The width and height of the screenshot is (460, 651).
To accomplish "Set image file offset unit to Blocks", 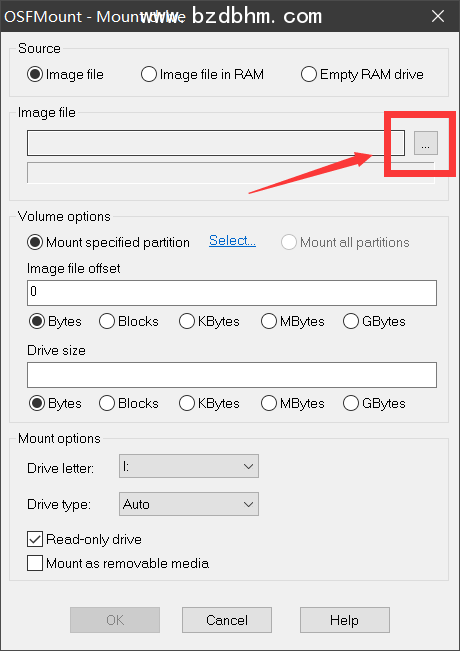I will 129,321.
